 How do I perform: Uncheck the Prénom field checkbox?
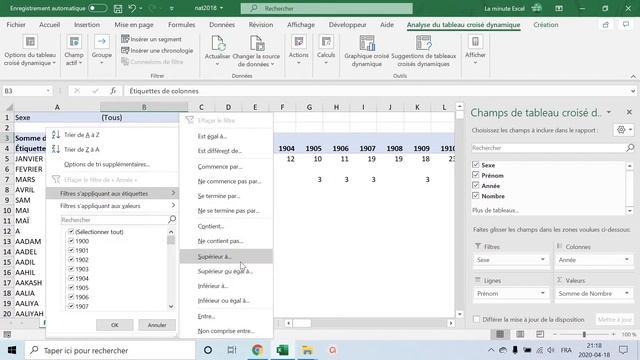476,175
